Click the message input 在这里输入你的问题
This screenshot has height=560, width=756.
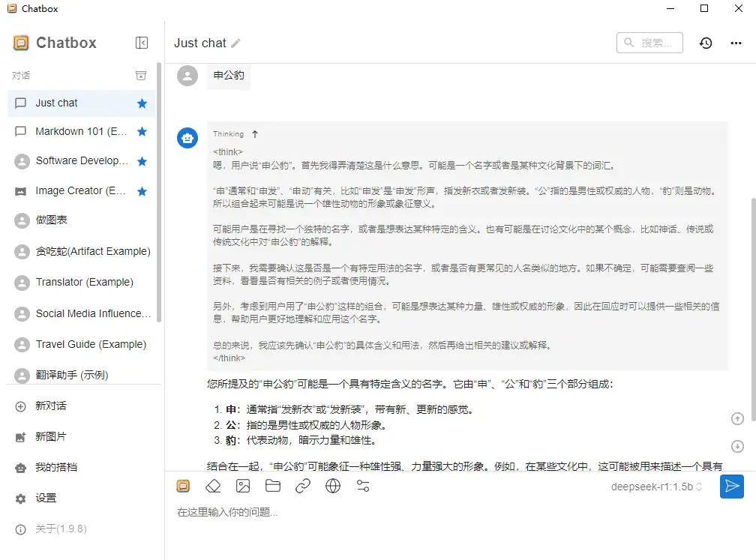point(460,512)
